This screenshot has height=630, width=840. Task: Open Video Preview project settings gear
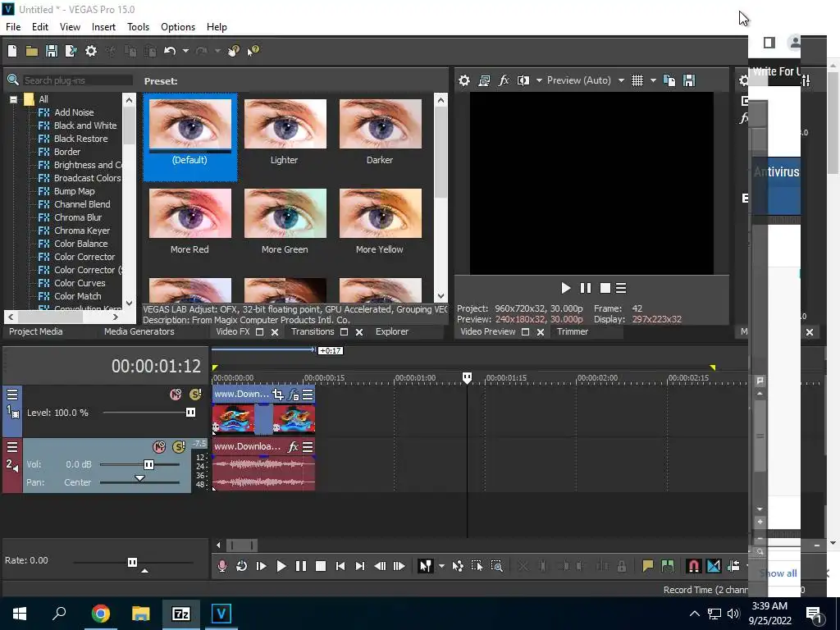click(x=464, y=80)
